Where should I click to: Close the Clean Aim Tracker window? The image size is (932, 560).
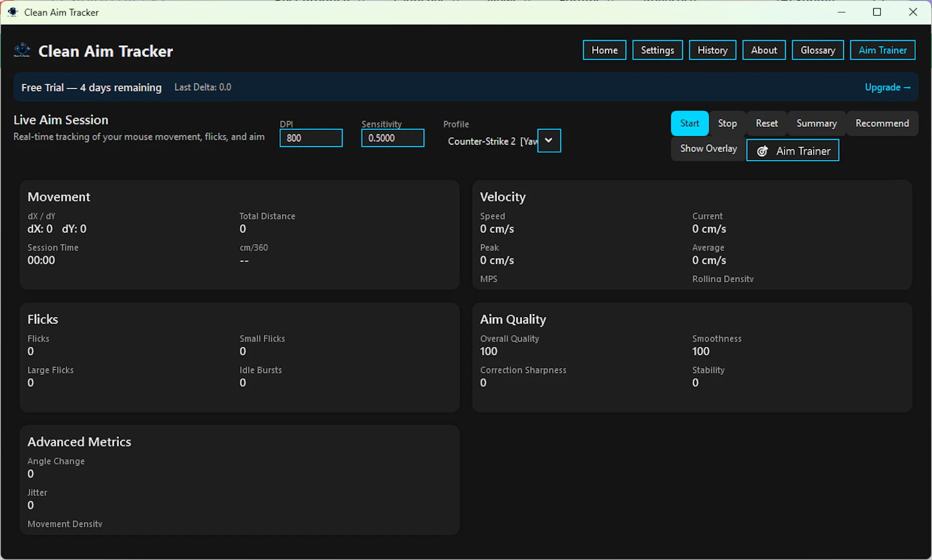[913, 12]
